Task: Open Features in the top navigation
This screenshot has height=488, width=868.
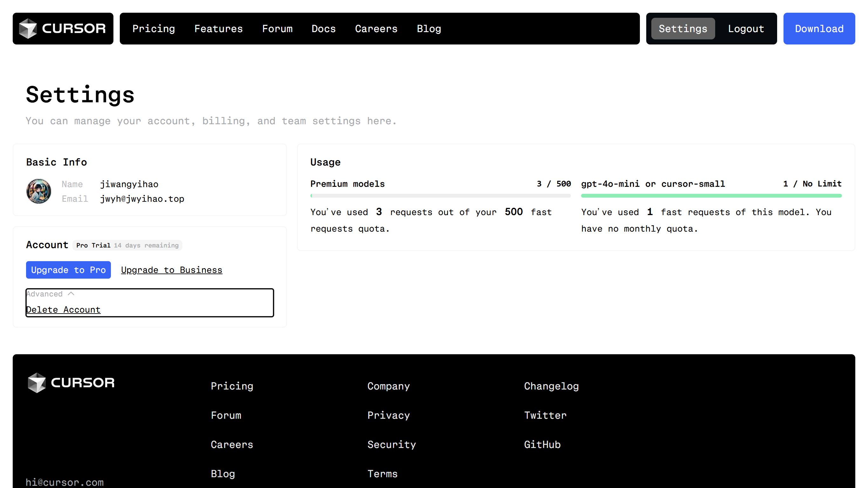Action: coord(218,29)
